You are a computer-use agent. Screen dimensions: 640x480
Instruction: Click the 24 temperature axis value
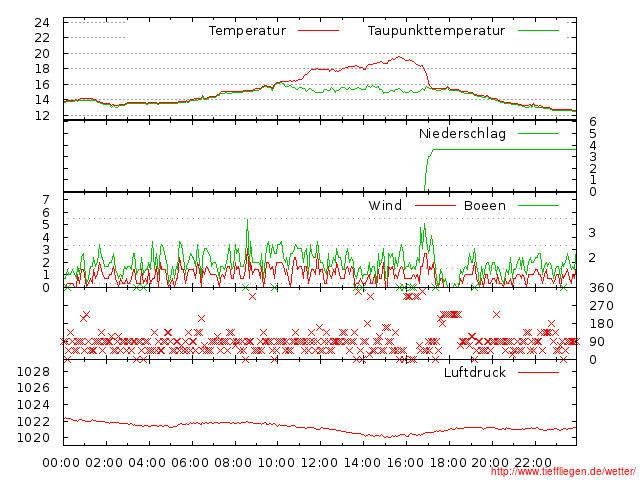(x=42, y=22)
